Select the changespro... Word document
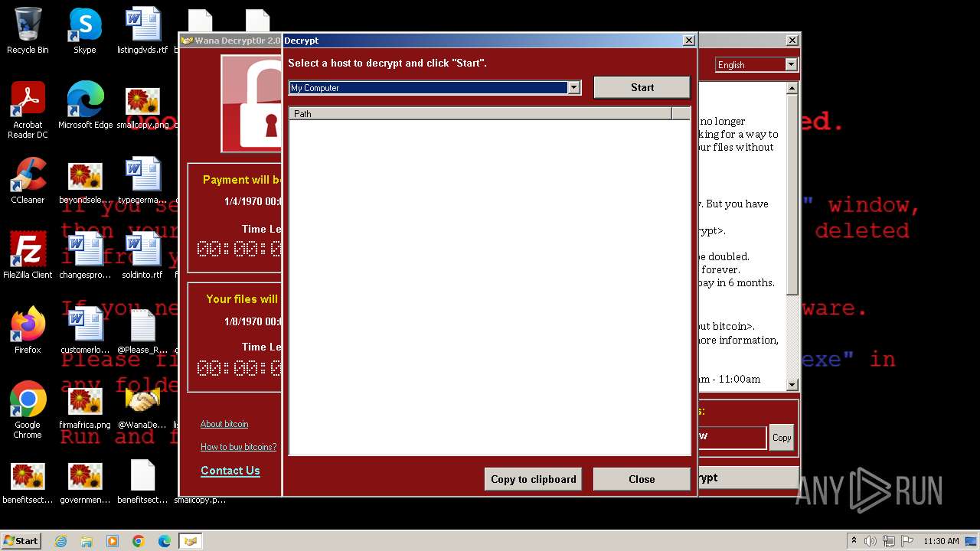The width and height of the screenshot is (980, 551). click(85, 256)
